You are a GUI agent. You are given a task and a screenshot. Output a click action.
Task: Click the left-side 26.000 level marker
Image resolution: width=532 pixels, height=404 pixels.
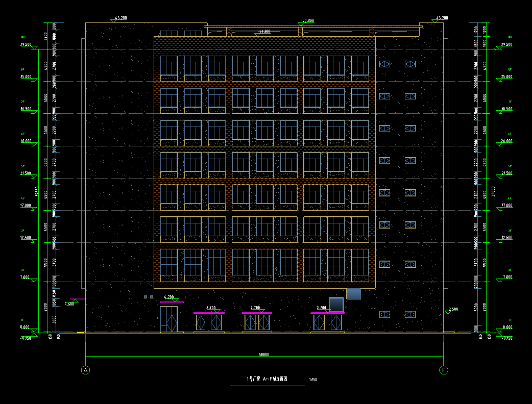(26, 141)
